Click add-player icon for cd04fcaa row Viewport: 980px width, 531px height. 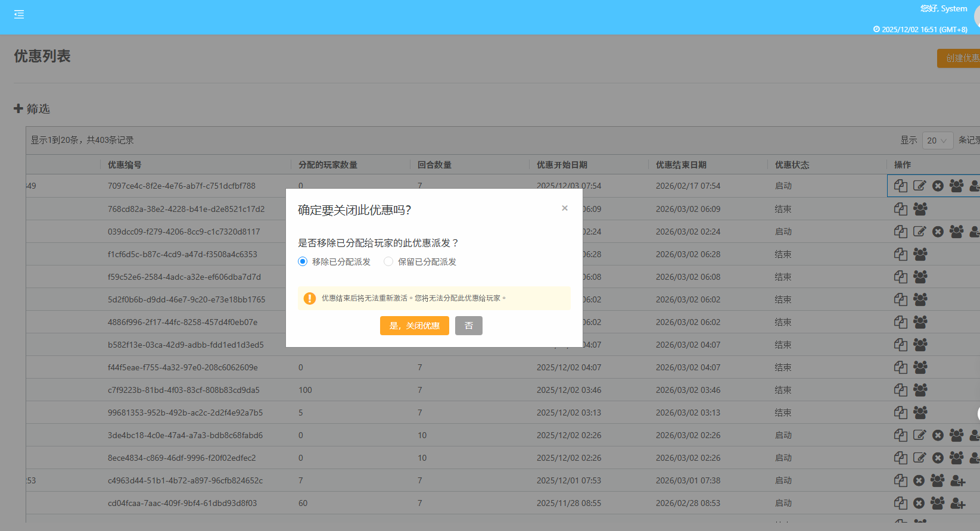point(957,503)
